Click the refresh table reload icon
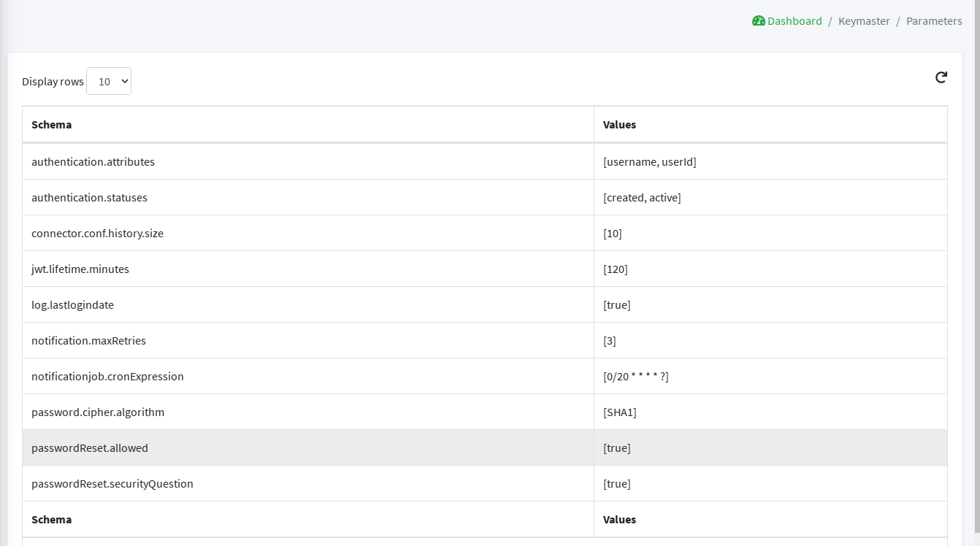 (x=941, y=77)
